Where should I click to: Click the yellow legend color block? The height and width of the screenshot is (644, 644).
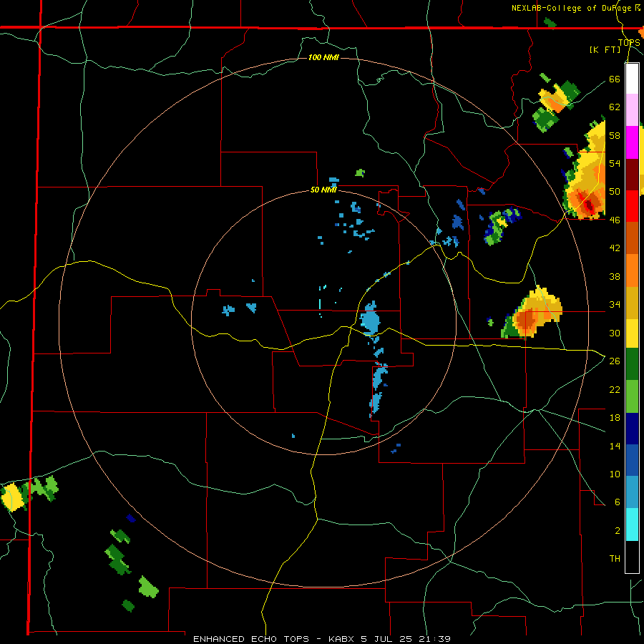coord(632,333)
